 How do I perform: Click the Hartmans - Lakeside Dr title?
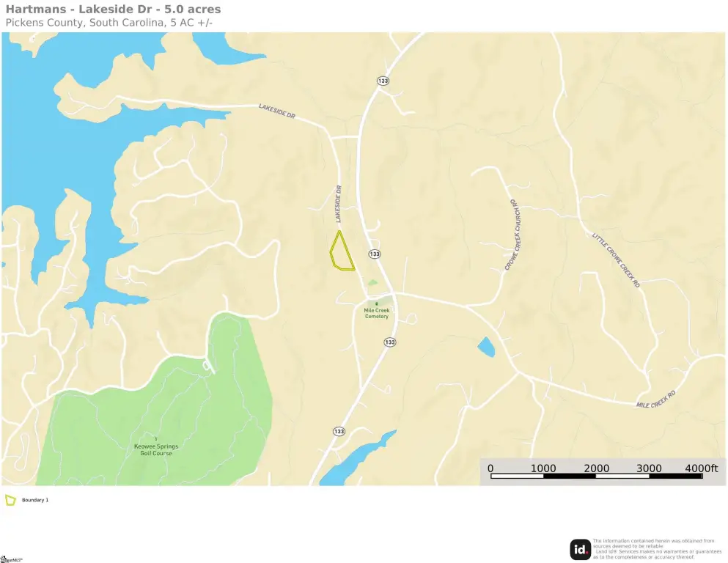pyautogui.click(x=114, y=10)
